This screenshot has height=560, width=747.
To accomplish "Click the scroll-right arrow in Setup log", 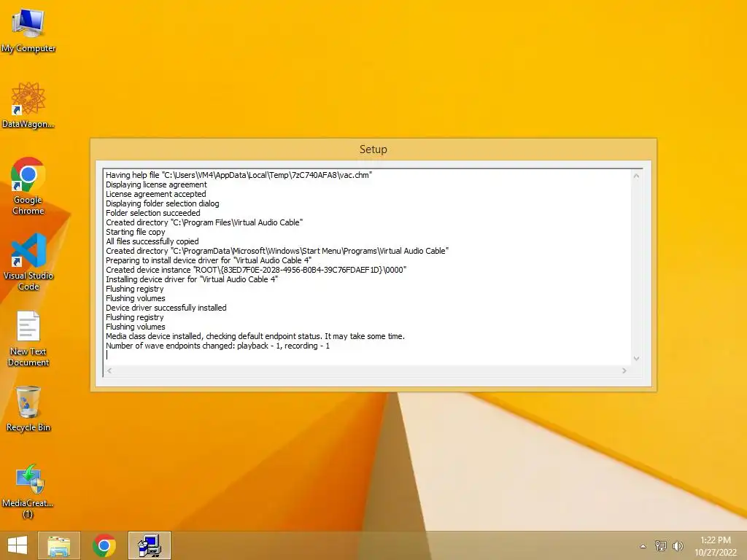I will pyautogui.click(x=624, y=370).
